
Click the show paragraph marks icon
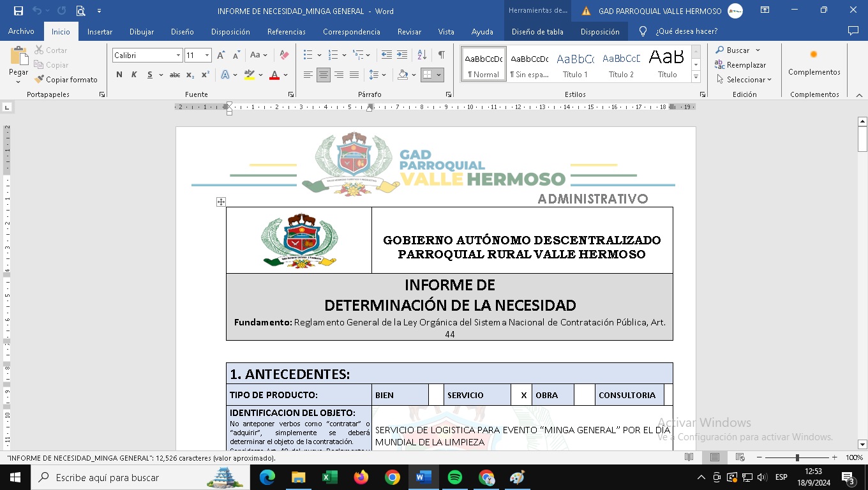point(441,56)
